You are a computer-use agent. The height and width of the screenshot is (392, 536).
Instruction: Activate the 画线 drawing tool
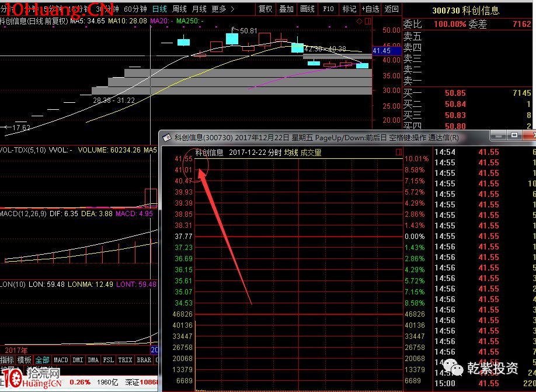(307, 9)
